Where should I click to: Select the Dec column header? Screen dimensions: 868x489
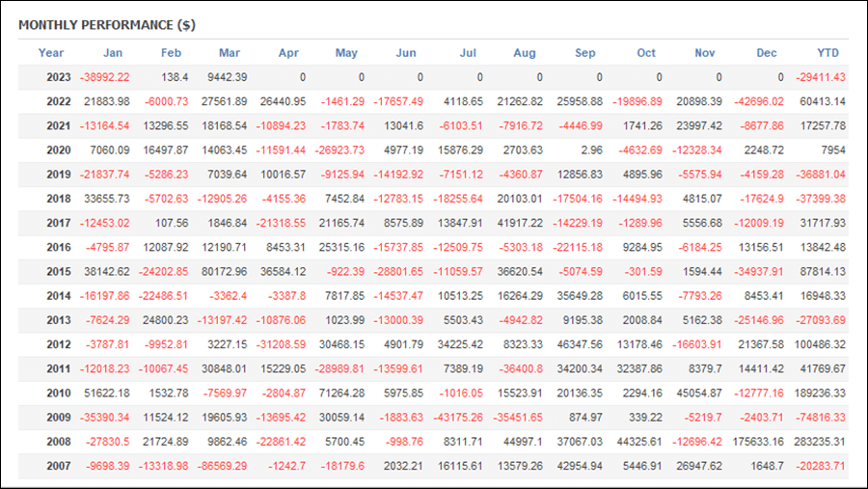767,53
